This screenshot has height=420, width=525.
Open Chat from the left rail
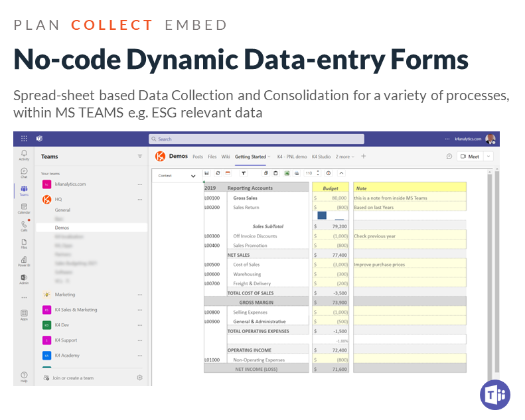(x=24, y=173)
